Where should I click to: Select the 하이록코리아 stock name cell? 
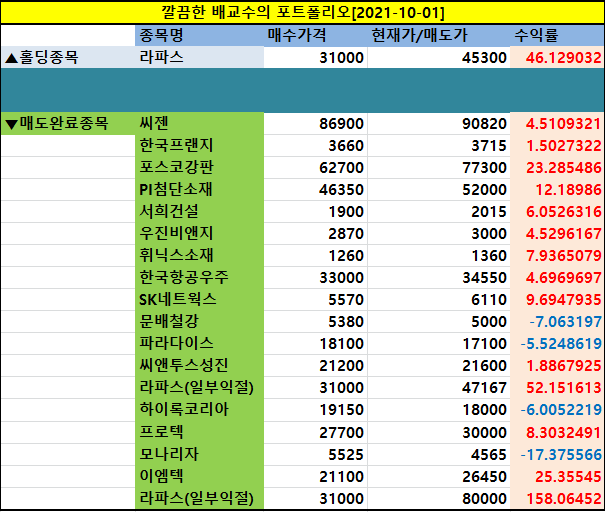[199, 409]
